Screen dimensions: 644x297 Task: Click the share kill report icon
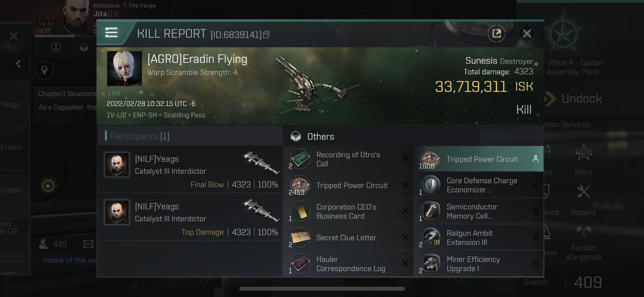point(496,34)
